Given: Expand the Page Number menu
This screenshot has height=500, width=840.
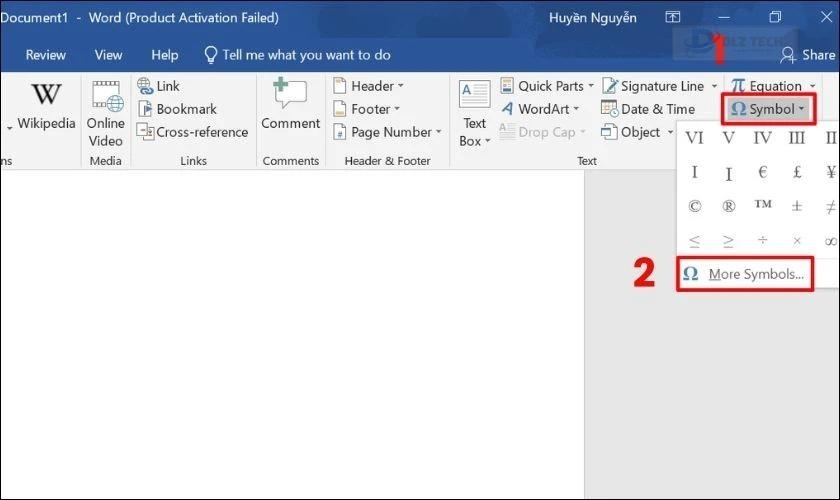Looking at the screenshot, I should click(387, 132).
